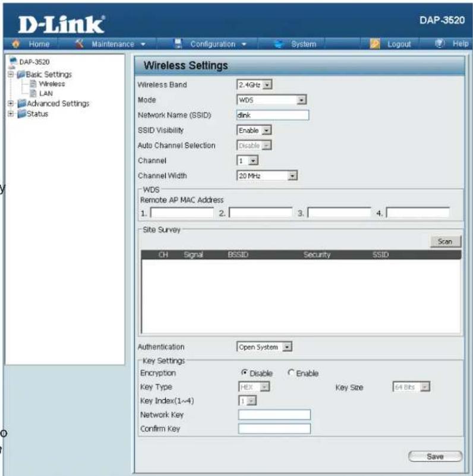Click Remote AP MAC Address field 1
This screenshot has height=476, width=473.
click(182, 213)
